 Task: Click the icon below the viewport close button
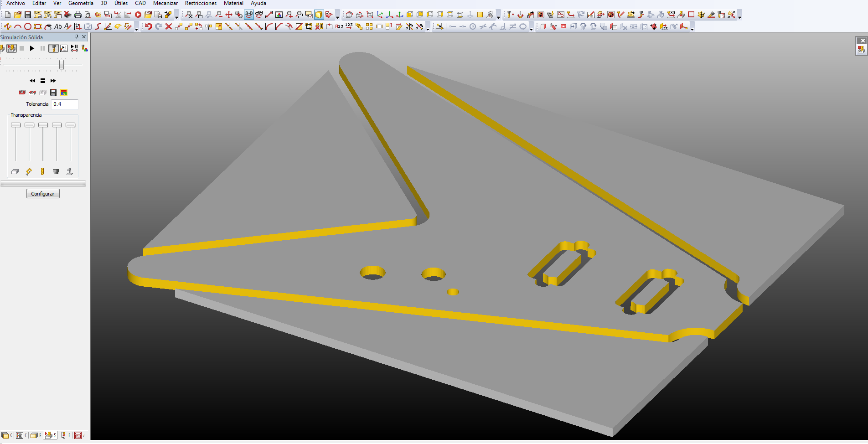pos(861,50)
